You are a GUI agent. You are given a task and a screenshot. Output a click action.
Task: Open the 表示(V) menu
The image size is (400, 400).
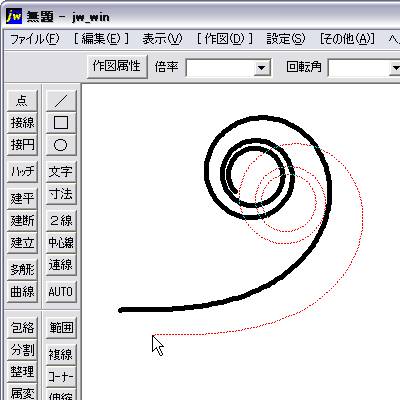pos(162,39)
